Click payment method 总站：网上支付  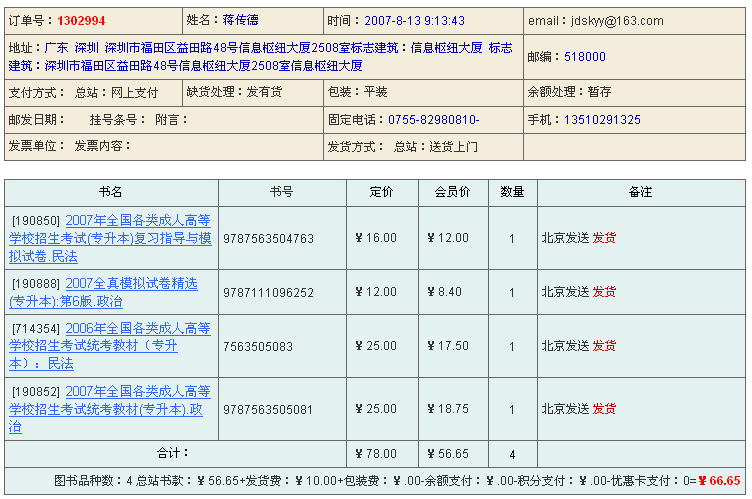[117, 93]
